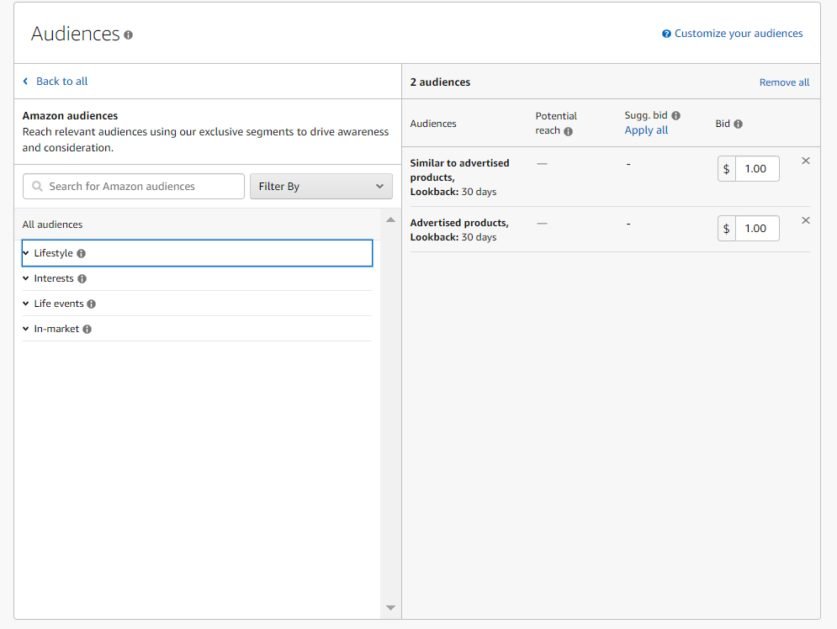The width and height of the screenshot is (837, 629).
Task: Remove the Advertised products audience row
Action: pos(806,221)
